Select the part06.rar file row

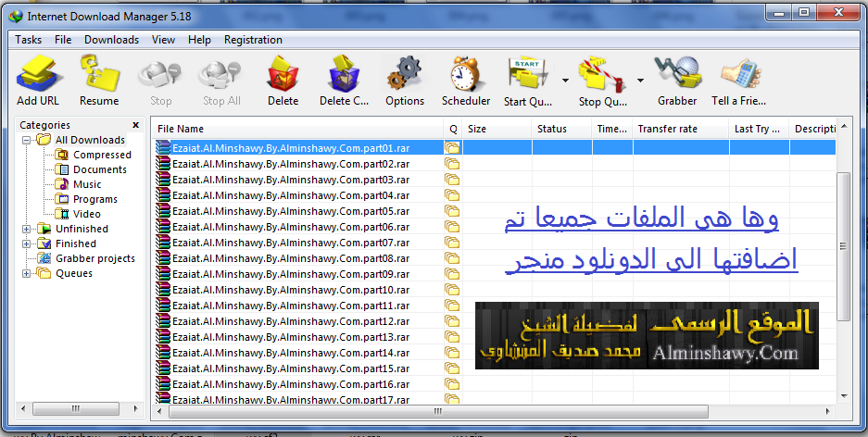coord(493,227)
